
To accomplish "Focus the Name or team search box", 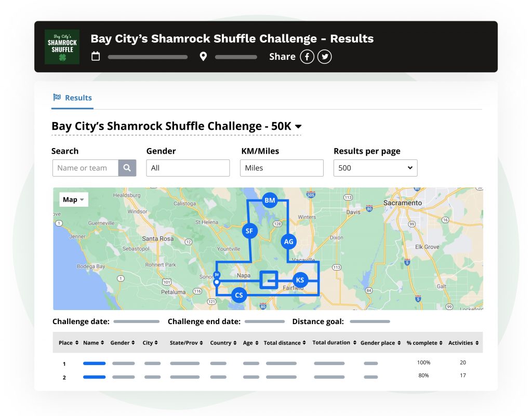I will (x=86, y=168).
